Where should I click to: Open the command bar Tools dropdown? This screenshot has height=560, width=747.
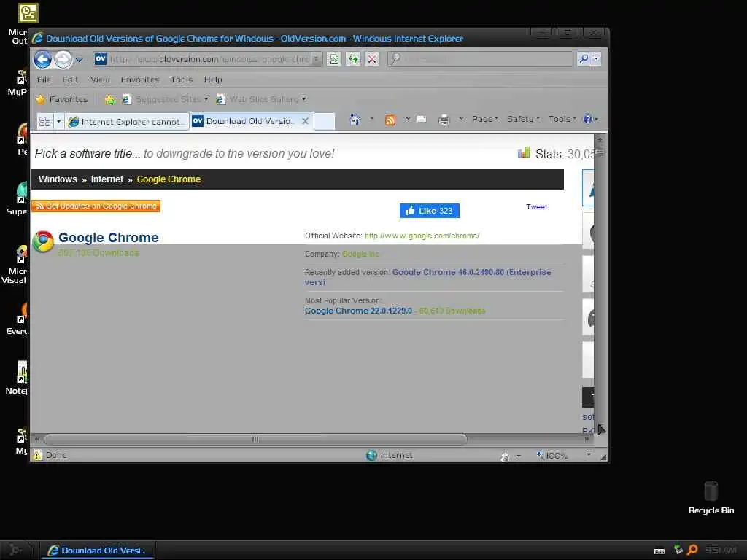click(x=562, y=119)
